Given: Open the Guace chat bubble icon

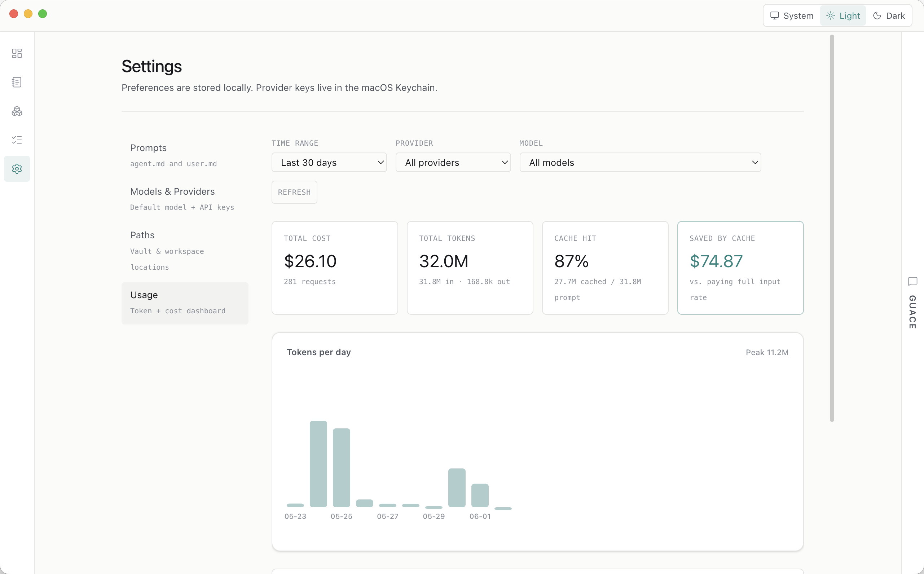Looking at the screenshot, I should 912,281.
